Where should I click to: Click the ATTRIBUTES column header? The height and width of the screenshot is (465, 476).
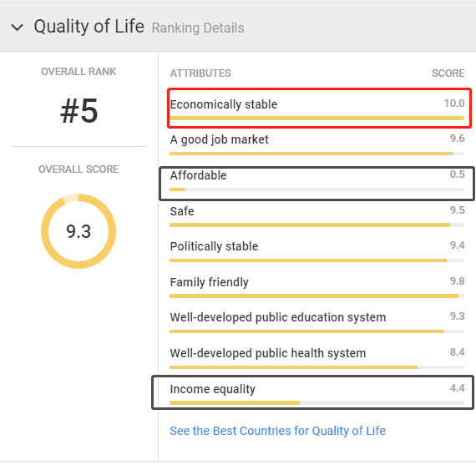[200, 73]
